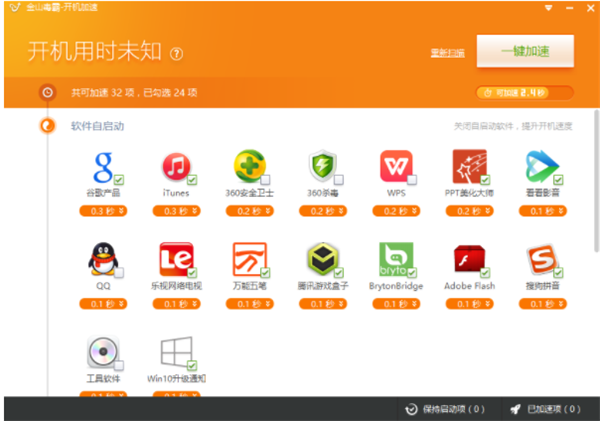600x421 pixels.
Task: Open 保持启动项 (0) in bottom bar
Action: [x=445, y=409]
